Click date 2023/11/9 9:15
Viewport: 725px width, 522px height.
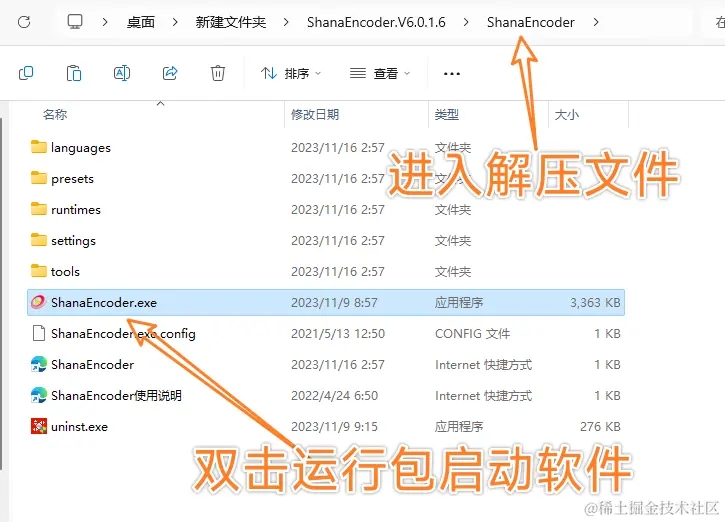pos(334,426)
